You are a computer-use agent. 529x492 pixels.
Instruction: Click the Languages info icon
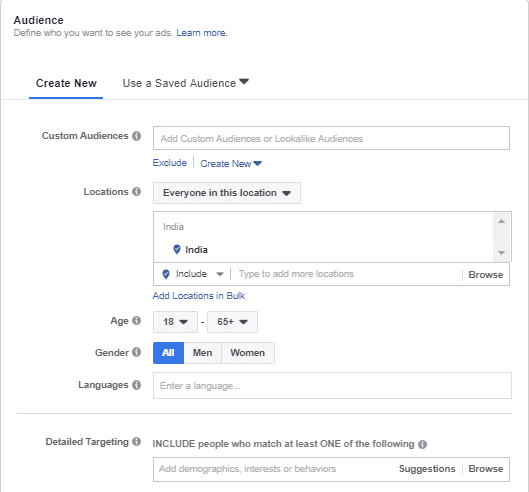point(136,385)
